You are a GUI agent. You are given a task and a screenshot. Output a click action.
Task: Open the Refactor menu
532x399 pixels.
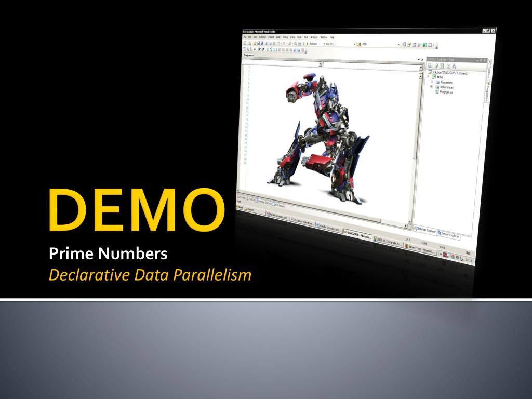(262, 37)
